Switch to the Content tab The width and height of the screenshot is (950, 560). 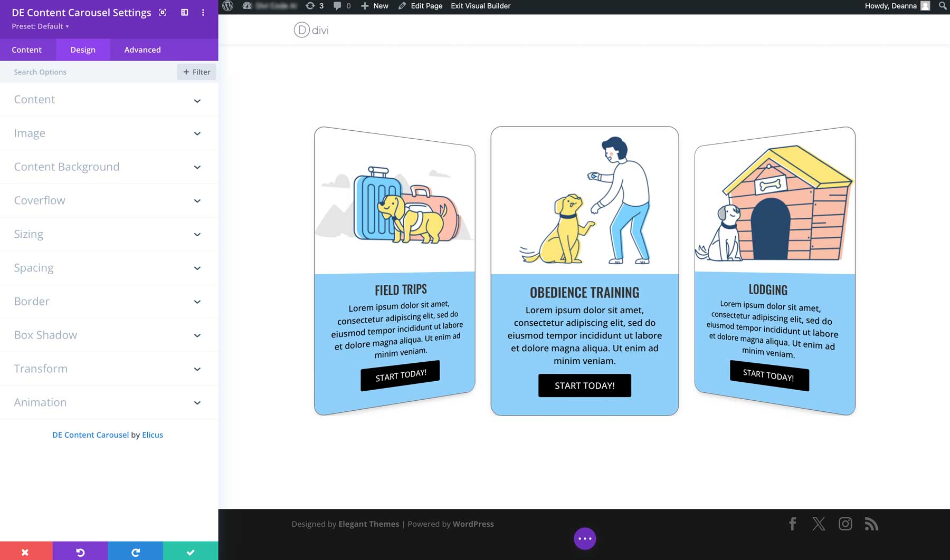(x=27, y=50)
